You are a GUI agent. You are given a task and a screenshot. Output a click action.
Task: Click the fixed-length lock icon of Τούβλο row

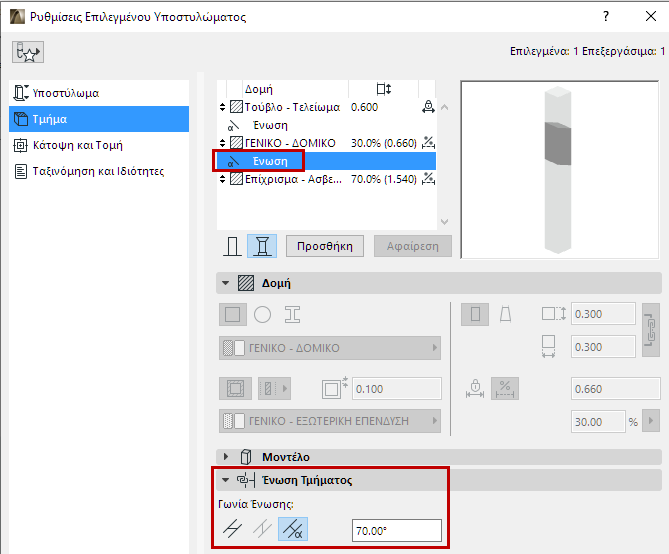[x=428, y=107]
